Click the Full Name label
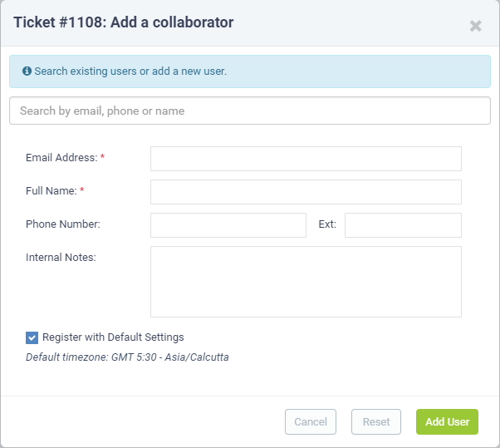Screen dimensions: 500x448 tap(51, 191)
